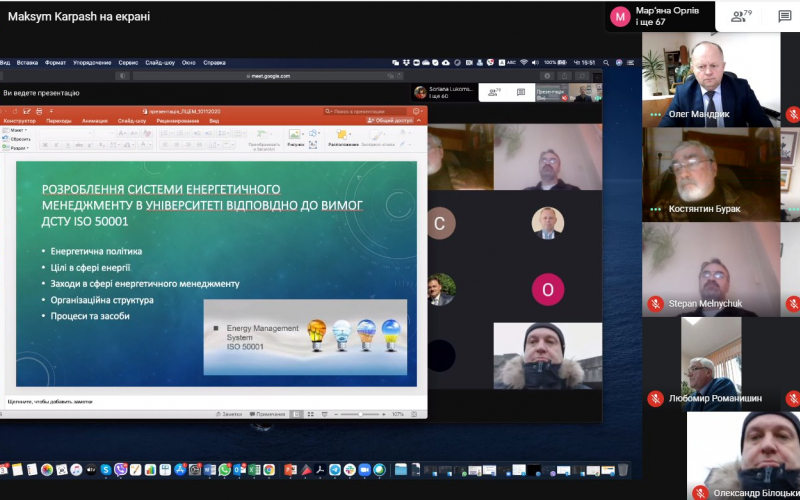The image size is (800, 500).
Task: Click Мар'яна Орлів і ще 67 label
Action: tap(667, 16)
